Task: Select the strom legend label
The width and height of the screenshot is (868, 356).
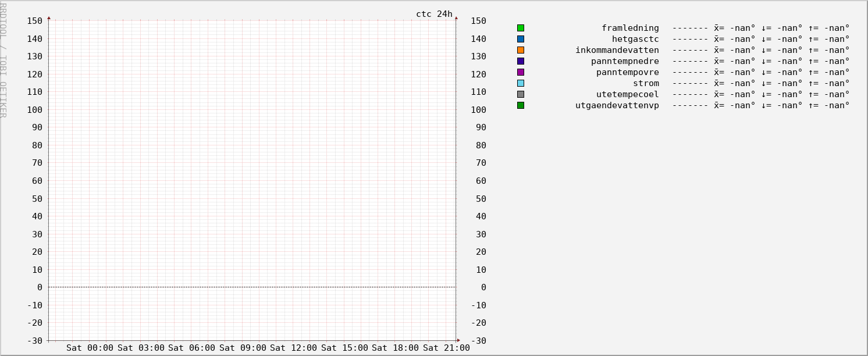Action: [646, 83]
